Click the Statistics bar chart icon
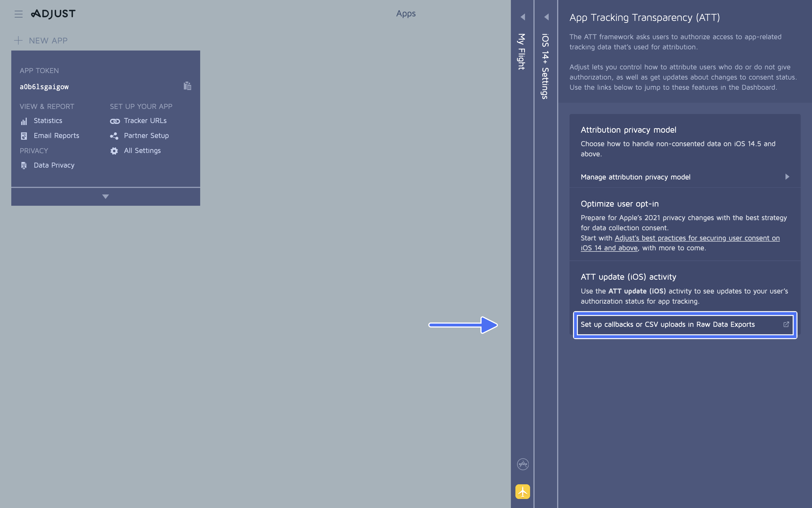 [x=24, y=121]
